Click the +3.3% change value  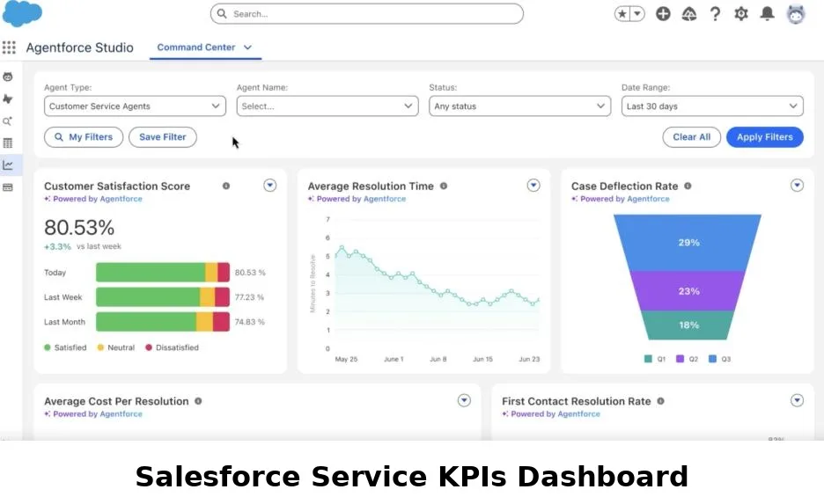[57, 246]
